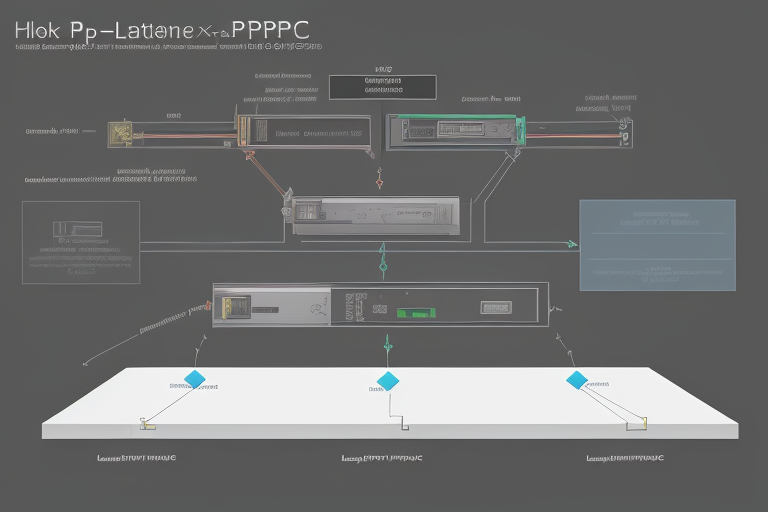This screenshot has width=768, height=512.
Task: Select the right blue diamond marker
Action: pyautogui.click(x=576, y=379)
